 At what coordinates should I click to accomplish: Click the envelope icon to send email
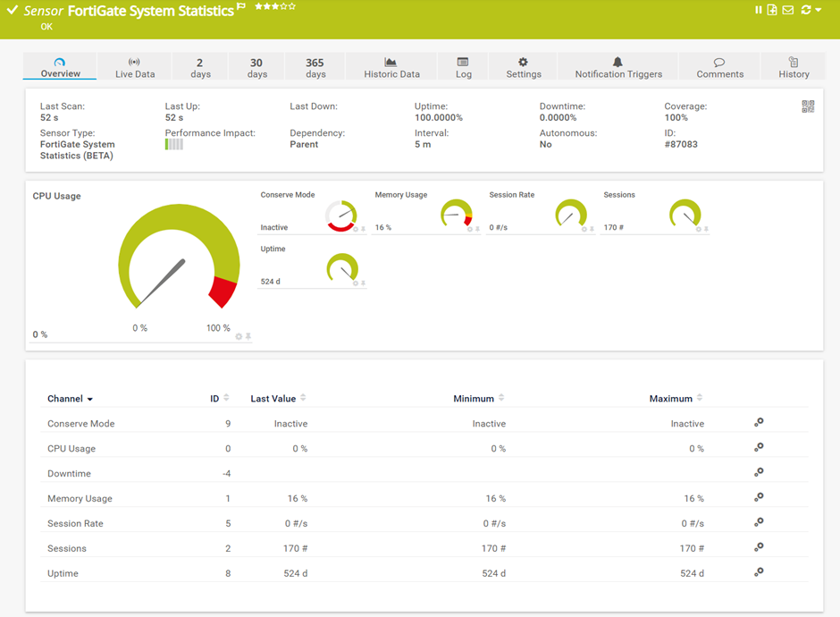(x=788, y=10)
